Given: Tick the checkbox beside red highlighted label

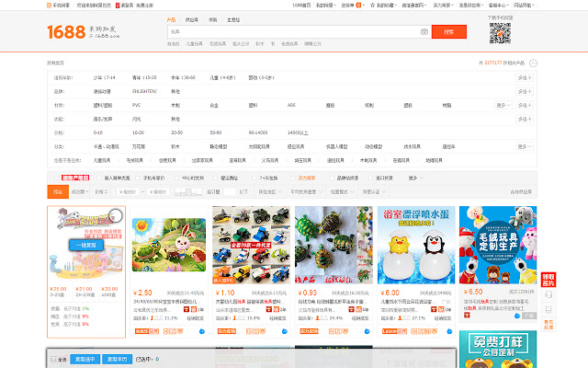Looking at the screenshot, I should 57,178.
